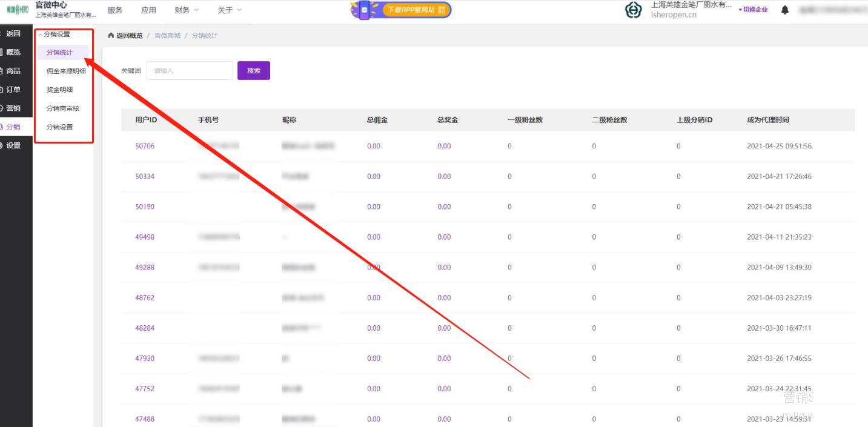Click the HERO logo at top left
The width and height of the screenshot is (868, 427).
(x=17, y=10)
